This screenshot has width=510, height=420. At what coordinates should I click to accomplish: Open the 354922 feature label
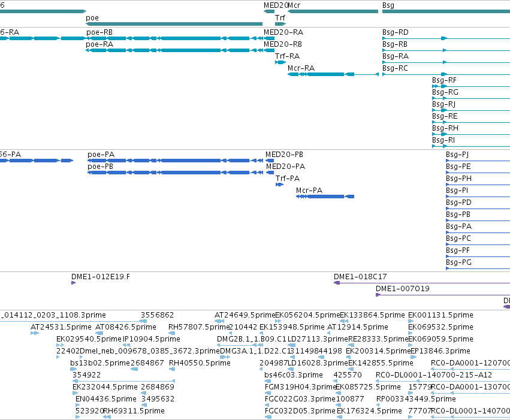[86, 375]
